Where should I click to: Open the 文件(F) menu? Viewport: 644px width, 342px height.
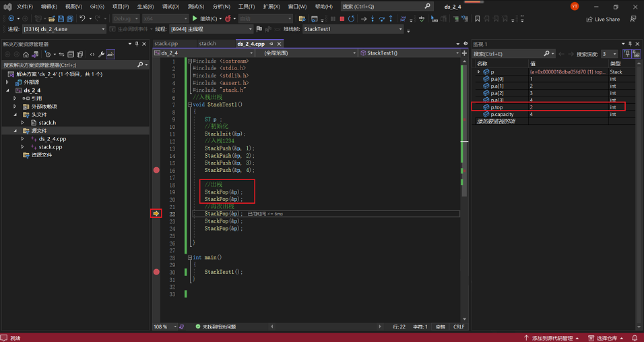(x=25, y=7)
